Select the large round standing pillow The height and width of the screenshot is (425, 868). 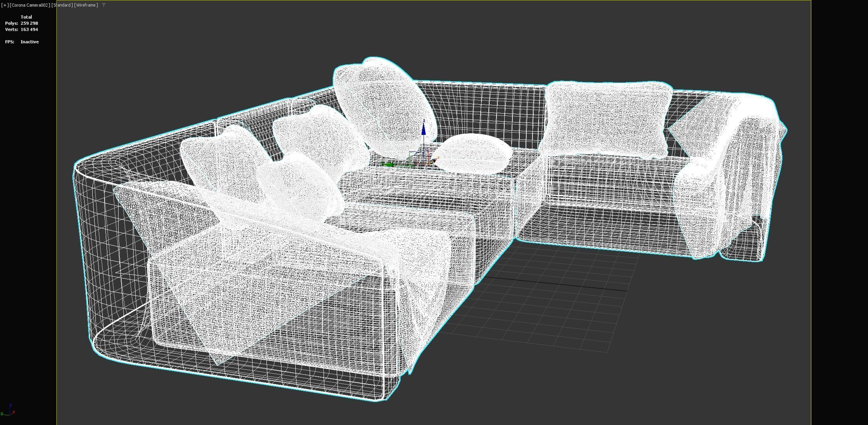[x=385, y=107]
